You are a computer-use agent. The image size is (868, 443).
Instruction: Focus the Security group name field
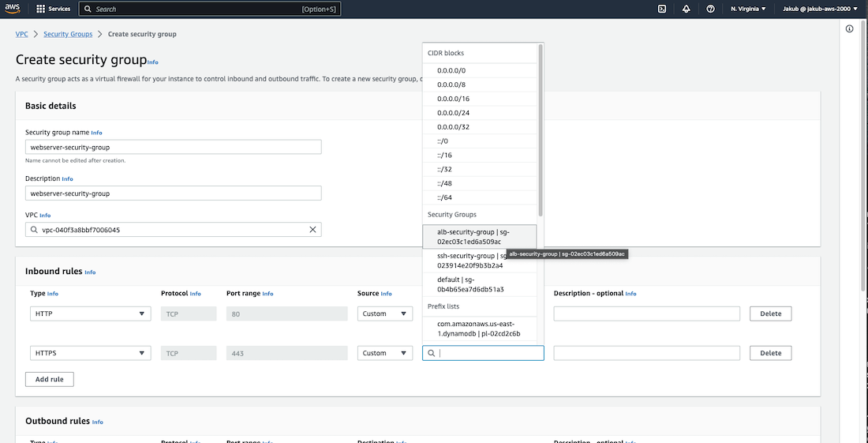coord(173,147)
